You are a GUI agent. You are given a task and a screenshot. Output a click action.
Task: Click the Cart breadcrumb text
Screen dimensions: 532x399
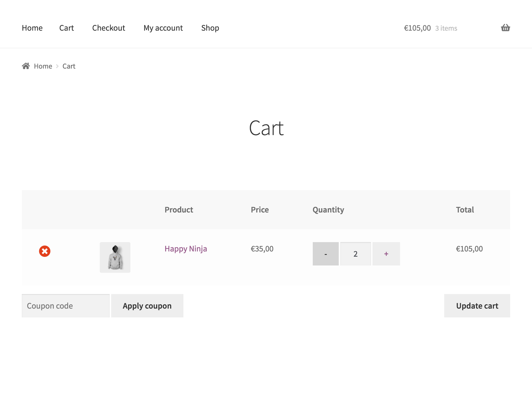pyautogui.click(x=69, y=66)
